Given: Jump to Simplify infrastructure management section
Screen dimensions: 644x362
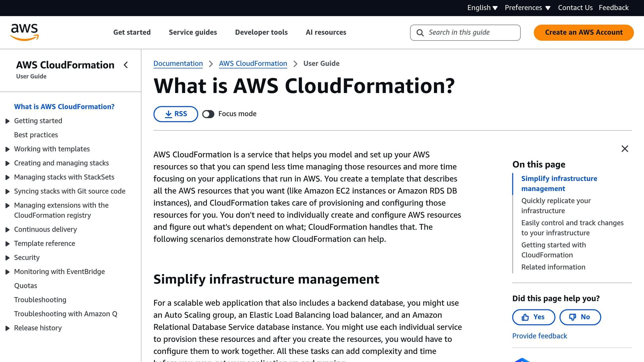Looking at the screenshot, I should pos(559,184).
